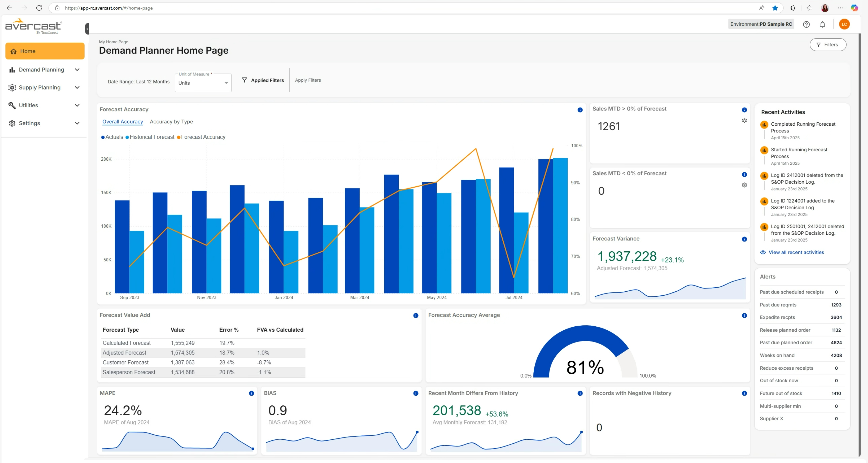The image size is (868, 463).
Task: Collapse the sidebar with arrow handle
Action: coord(87,29)
